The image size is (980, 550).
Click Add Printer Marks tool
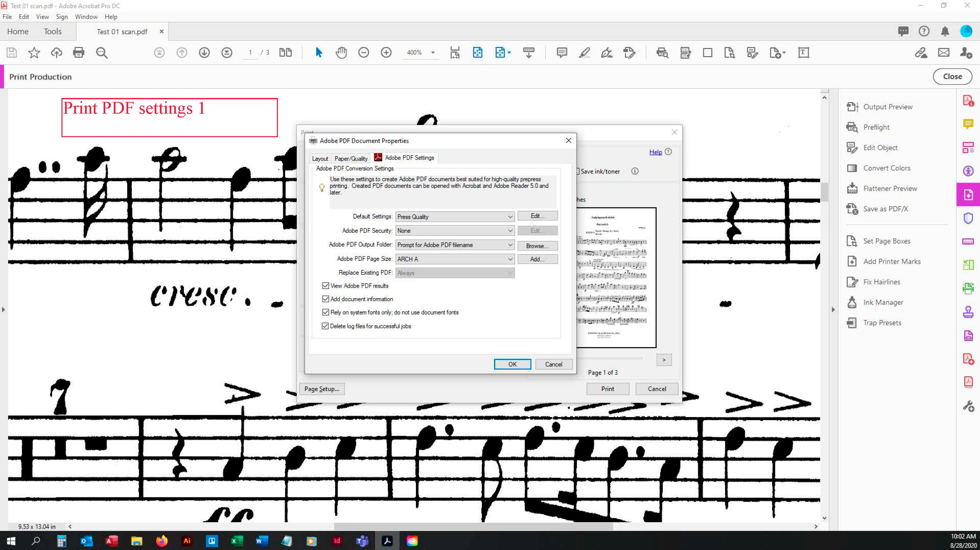[892, 262]
